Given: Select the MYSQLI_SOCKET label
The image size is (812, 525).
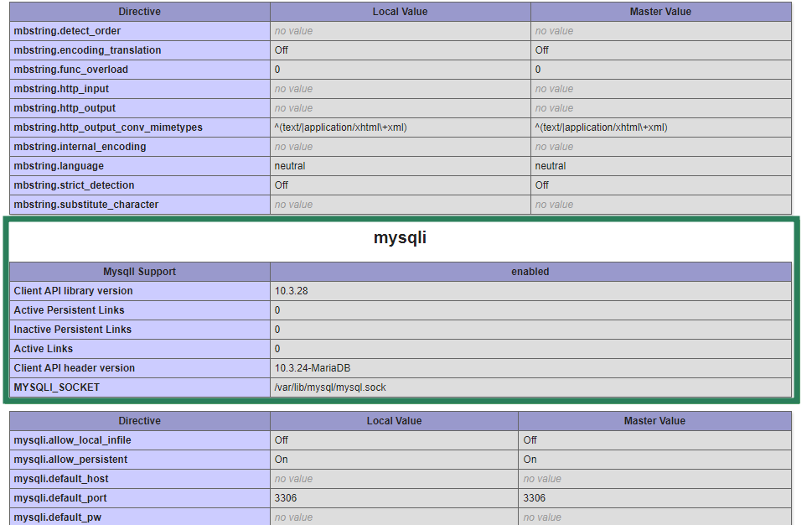Looking at the screenshot, I should (x=56, y=387).
